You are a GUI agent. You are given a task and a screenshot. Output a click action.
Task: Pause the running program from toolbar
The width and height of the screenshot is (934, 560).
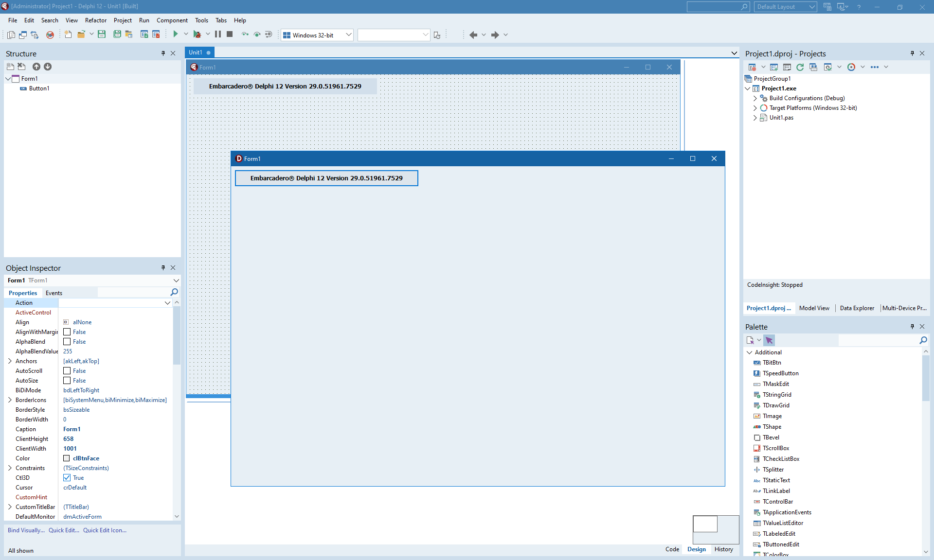218,34
